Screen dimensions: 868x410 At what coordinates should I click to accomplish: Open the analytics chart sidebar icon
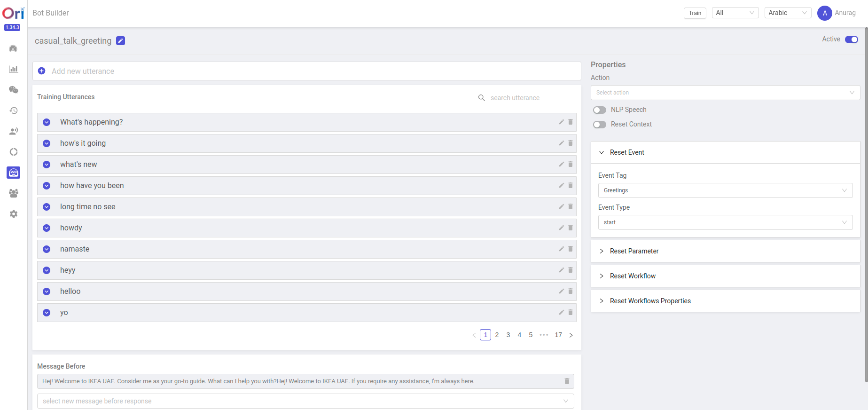pyautogui.click(x=14, y=69)
